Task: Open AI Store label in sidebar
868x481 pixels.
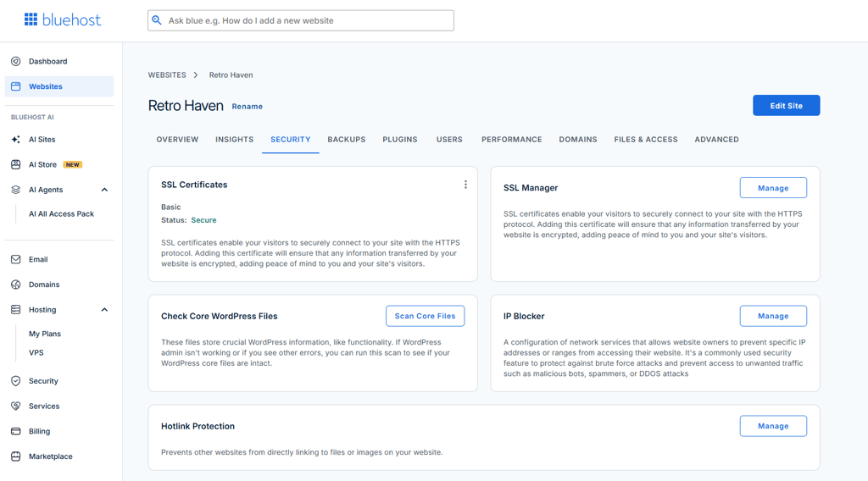Action: 42,164
